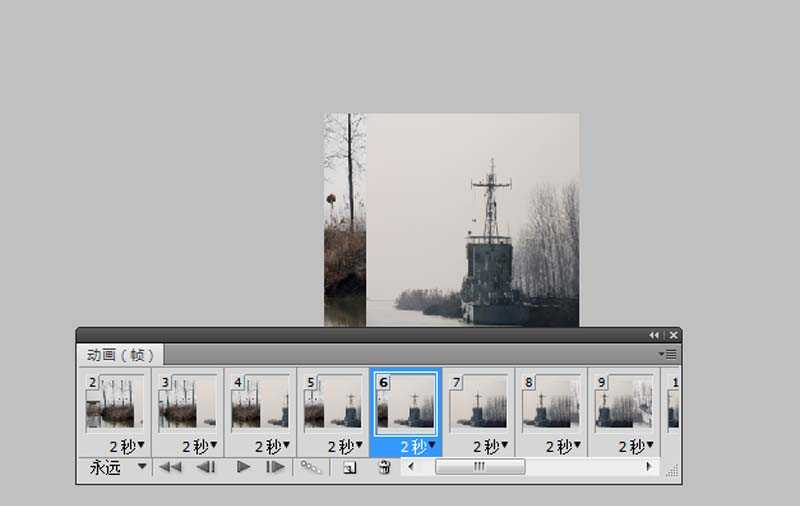
Task: Click the frames scrollbar left arrow
Action: tap(411, 466)
